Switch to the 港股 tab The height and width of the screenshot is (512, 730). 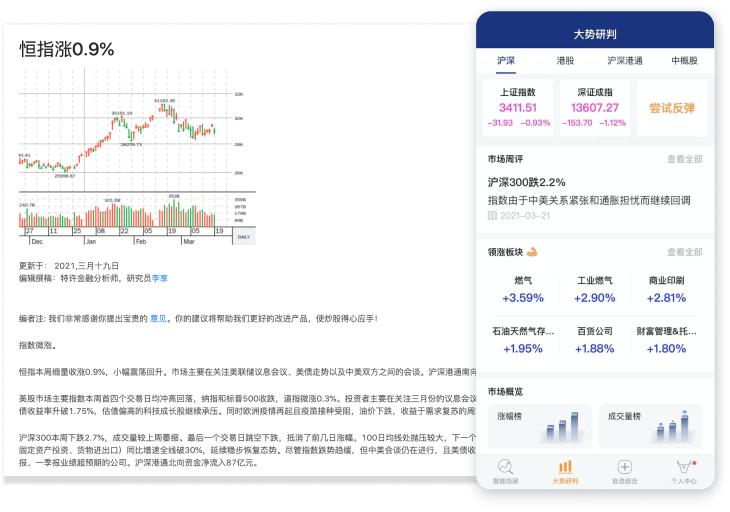[565, 61]
